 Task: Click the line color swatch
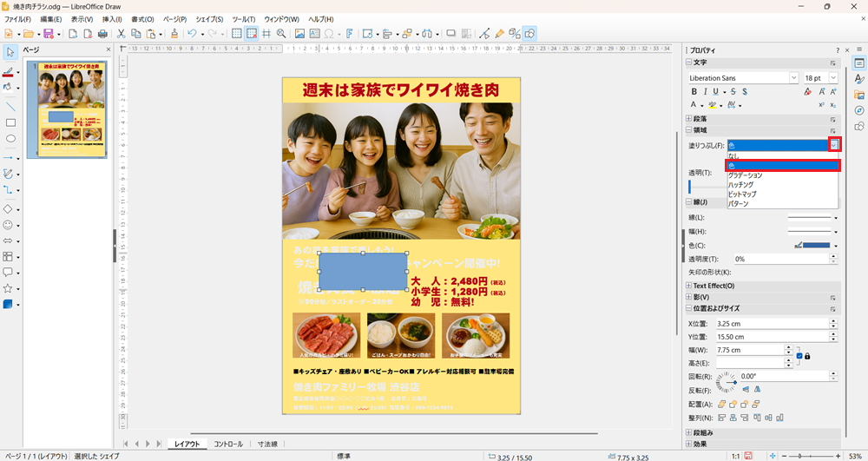pos(816,246)
